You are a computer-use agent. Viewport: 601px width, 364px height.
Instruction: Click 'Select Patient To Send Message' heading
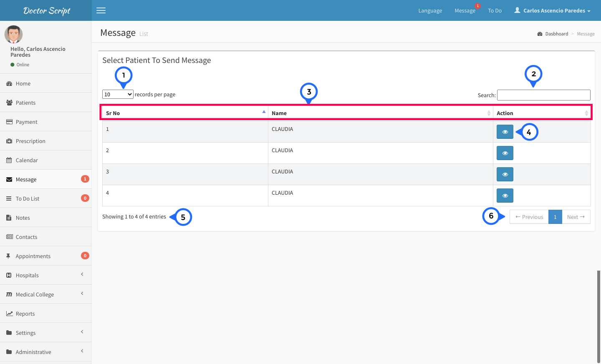coord(157,60)
